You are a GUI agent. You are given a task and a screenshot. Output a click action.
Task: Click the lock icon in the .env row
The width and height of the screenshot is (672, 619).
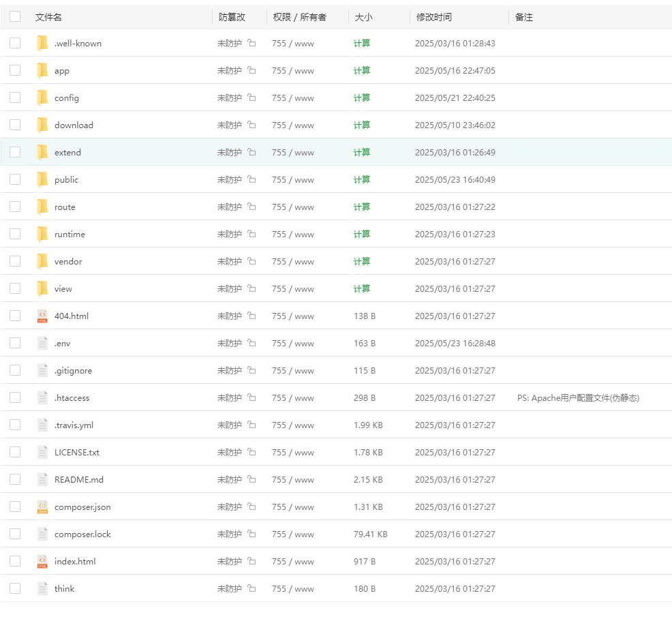pos(251,343)
